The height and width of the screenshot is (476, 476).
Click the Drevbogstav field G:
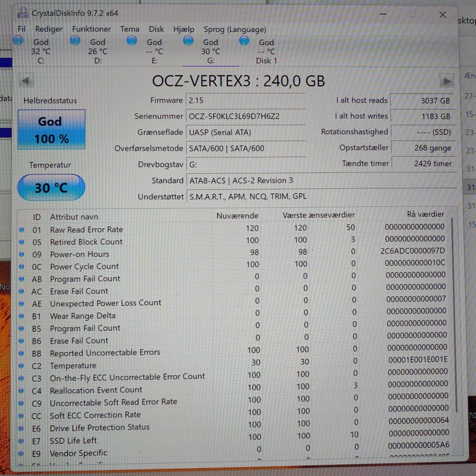click(x=246, y=164)
